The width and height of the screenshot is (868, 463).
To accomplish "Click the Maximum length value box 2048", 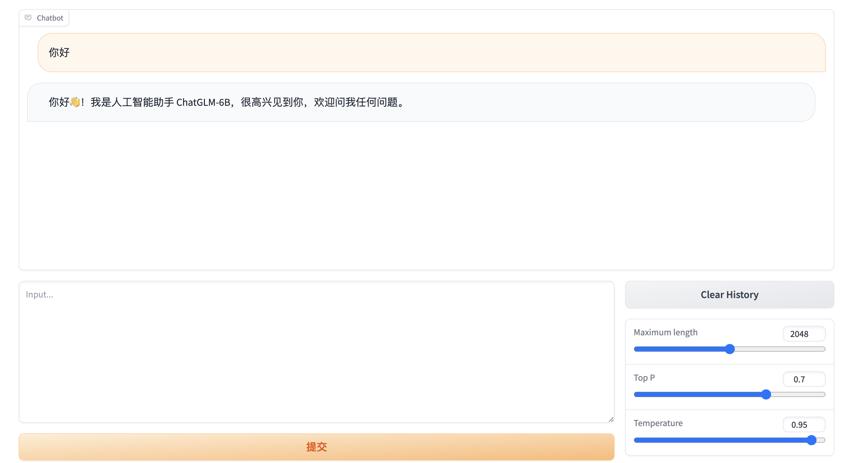I will pyautogui.click(x=804, y=334).
